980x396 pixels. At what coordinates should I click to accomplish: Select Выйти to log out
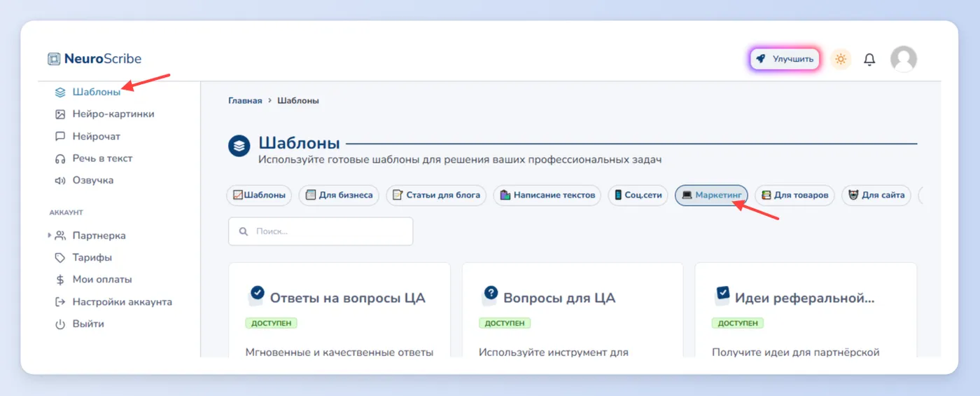point(88,325)
